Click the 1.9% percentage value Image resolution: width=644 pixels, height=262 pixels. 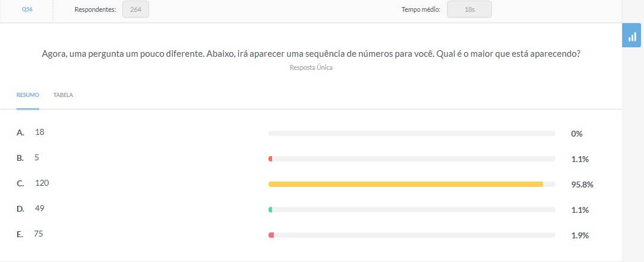tap(580, 236)
